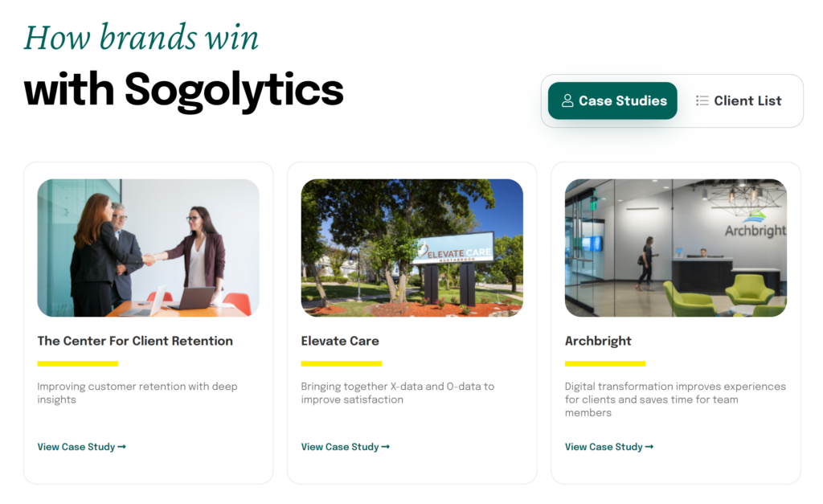Click the 'How brands win' heading

pos(141,35)
